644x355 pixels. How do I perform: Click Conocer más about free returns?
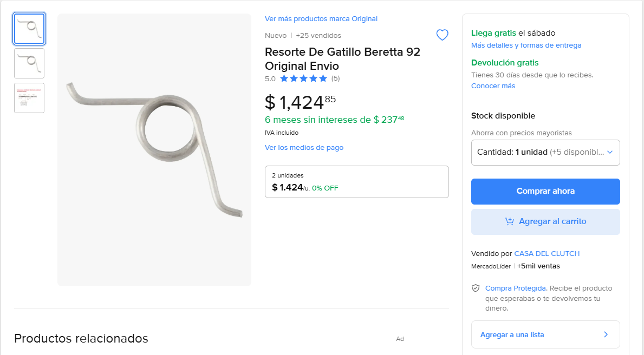[493, 86]
